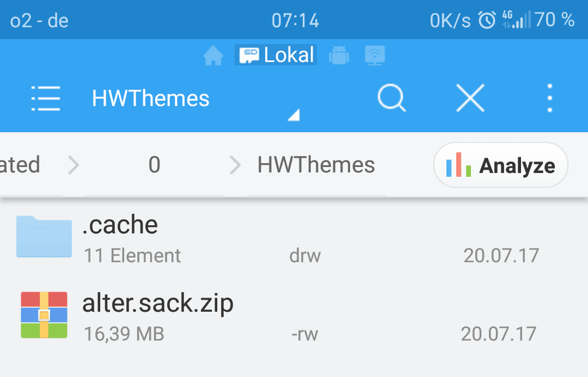The image size is (588, 377).
Task: Go to the truncated 'ated' breadcrumb
Action: coord(20,164)
